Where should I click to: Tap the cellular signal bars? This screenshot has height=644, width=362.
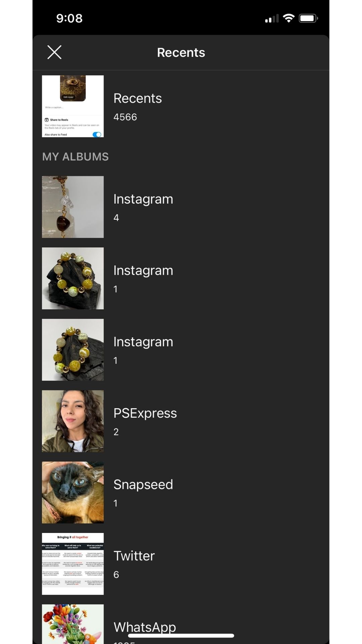click(x=272, y=18)
